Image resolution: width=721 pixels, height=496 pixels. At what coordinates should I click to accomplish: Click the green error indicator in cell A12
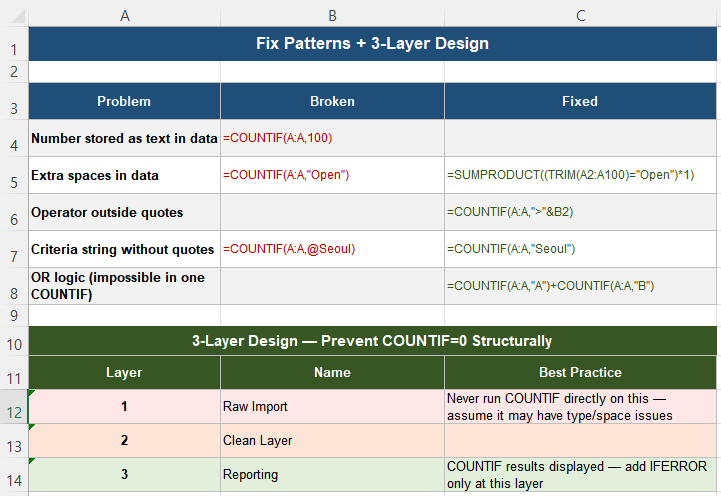click(x=31, y=393)
